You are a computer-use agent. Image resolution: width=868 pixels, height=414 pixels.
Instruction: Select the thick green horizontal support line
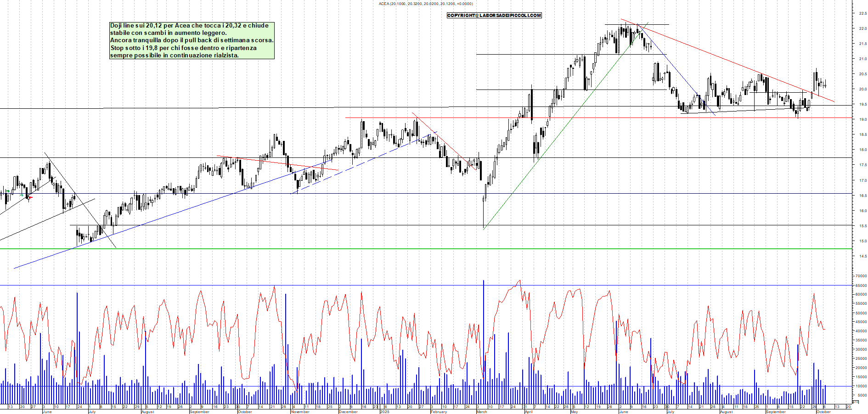(x=413, y=249)
